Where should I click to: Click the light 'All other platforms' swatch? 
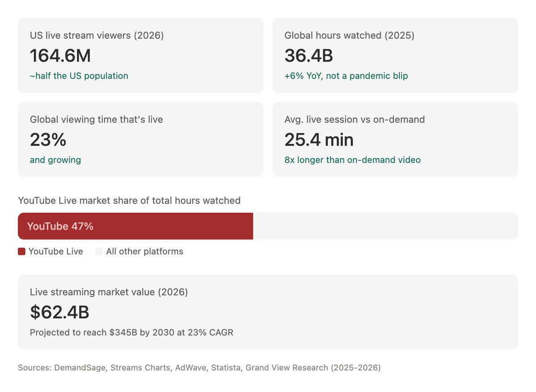[x=99, y=251]
